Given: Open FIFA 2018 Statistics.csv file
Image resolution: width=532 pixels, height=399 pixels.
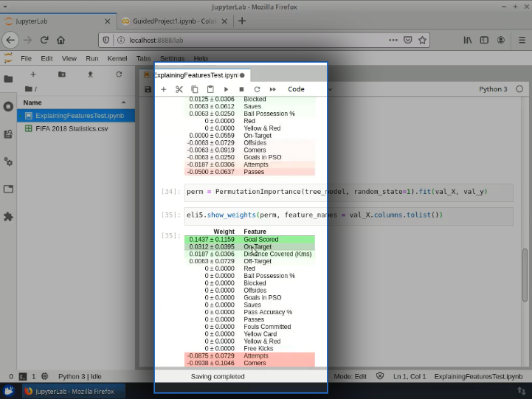Looking at the screenshot, I should point(76,128).
